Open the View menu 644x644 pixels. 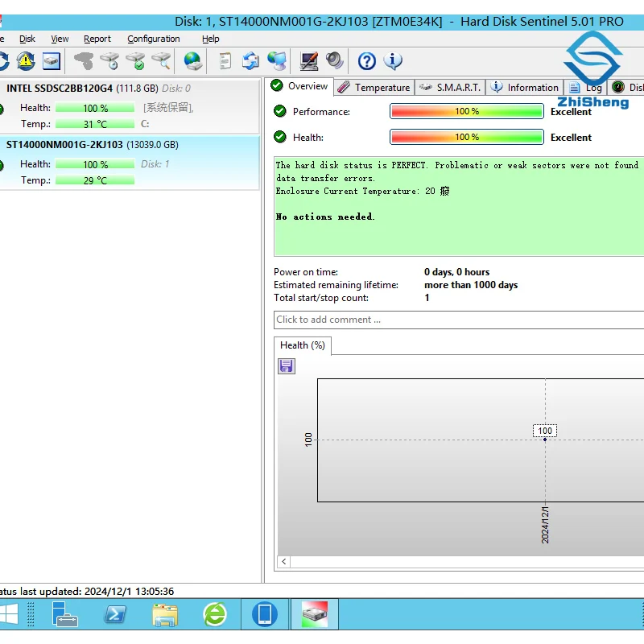click(x=60, y=39)
